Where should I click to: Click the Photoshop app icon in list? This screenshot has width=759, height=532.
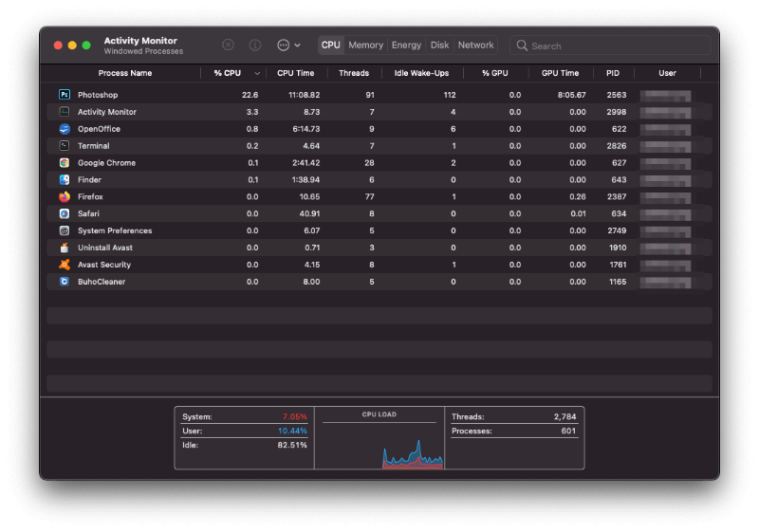65,95
